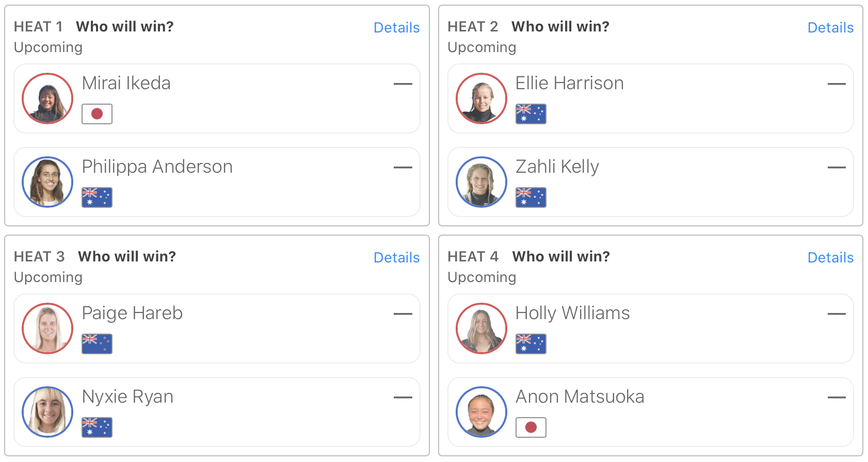The height and width of the screenshot is (462, 868).
Task: Click Japan flag under Anon Matsuoka
Action: (x=531, y=427)
